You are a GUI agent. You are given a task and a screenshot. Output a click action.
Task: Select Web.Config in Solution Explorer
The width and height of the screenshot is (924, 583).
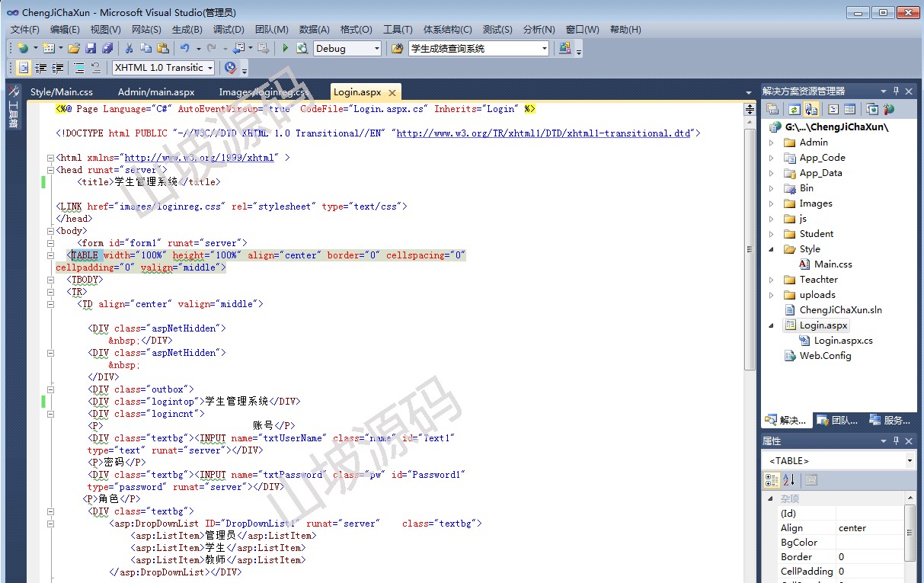(x=825, y=356)
